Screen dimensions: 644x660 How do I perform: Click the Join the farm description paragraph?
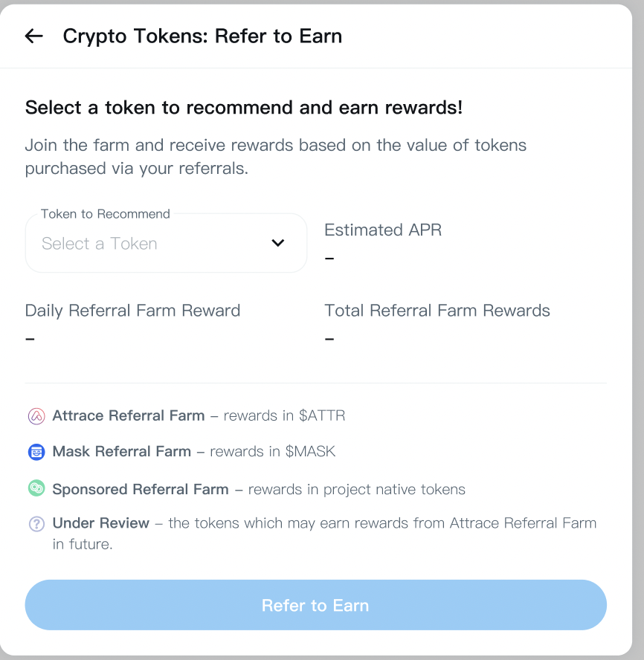[275, 157]
